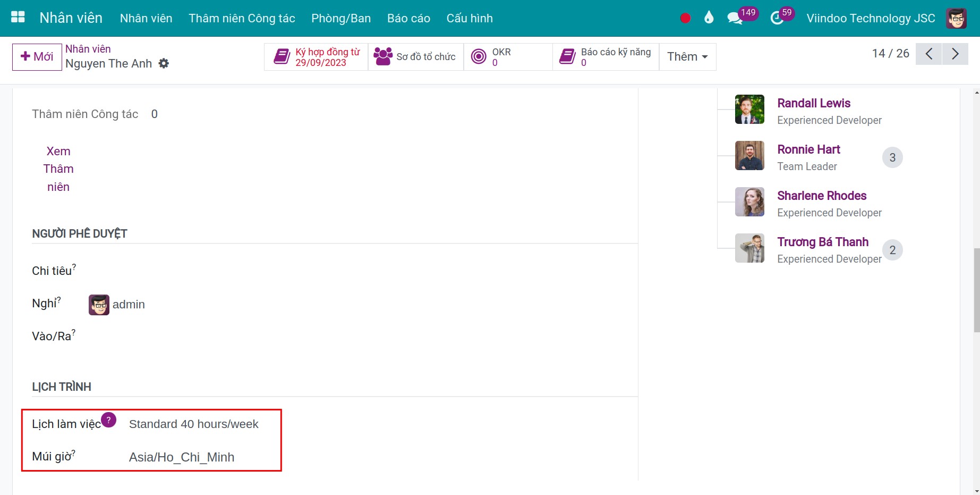Open Sharlene Rhodes name link
The height and width of the screenshot is (495, 980).
pos(822,196)
